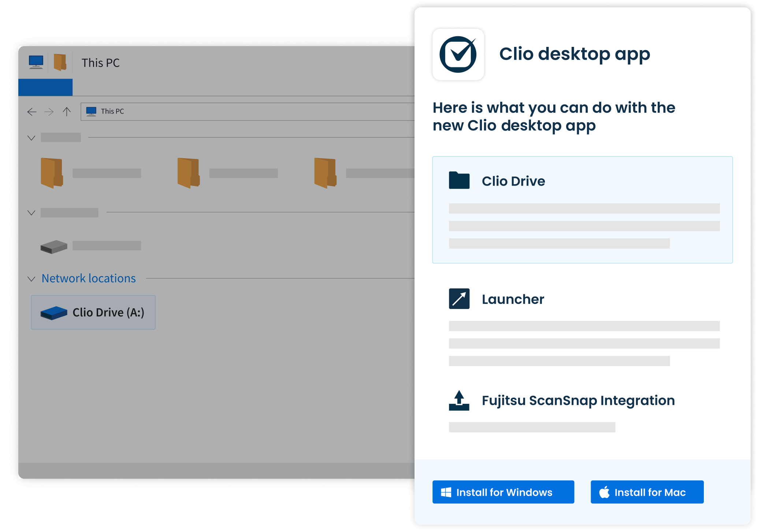Viewport: 758px width, 532px height.
Task: Click the Clio desktop app title
Action: coord(575,54)
